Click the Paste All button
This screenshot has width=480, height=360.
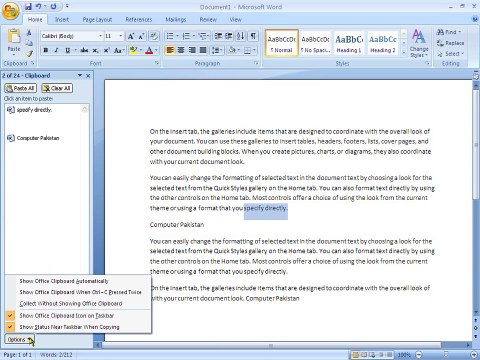pos(20,88)
